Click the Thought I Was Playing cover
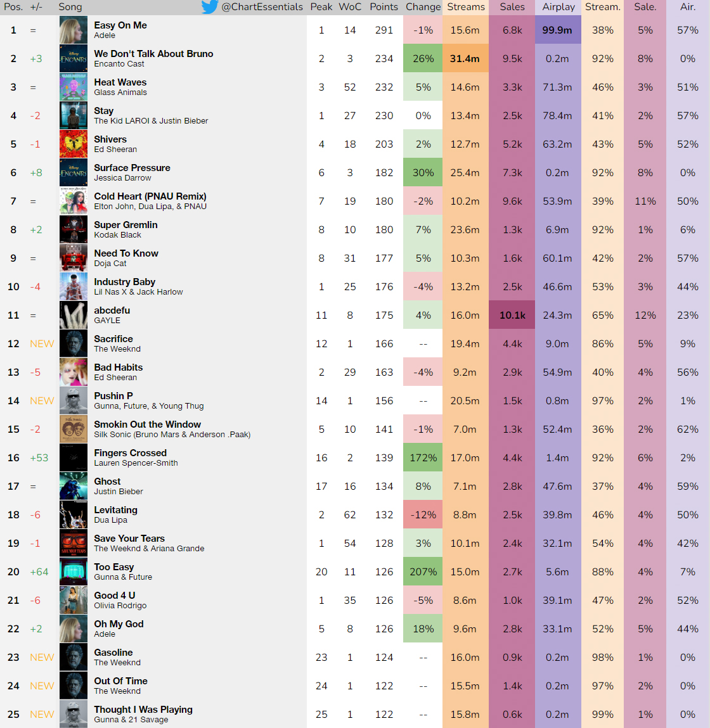Viewport: 710px width, 728px height. (74, 714)
